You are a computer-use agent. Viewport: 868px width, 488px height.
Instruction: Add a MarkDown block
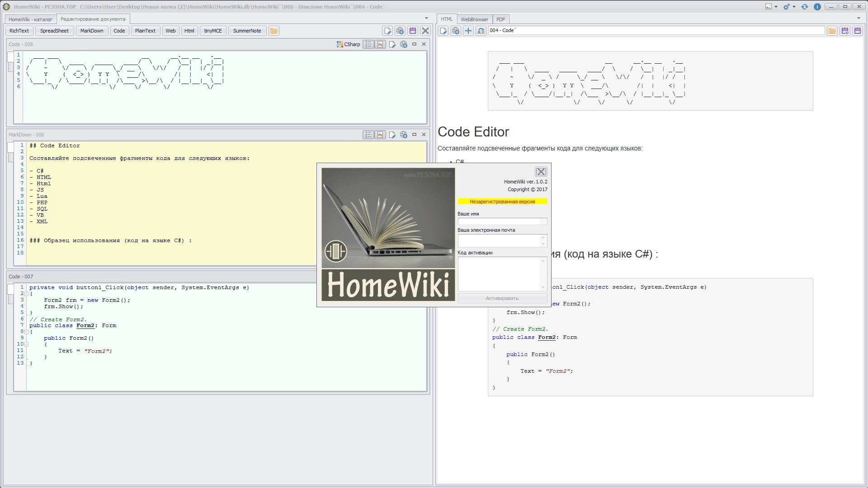click(x=92, y=31)
